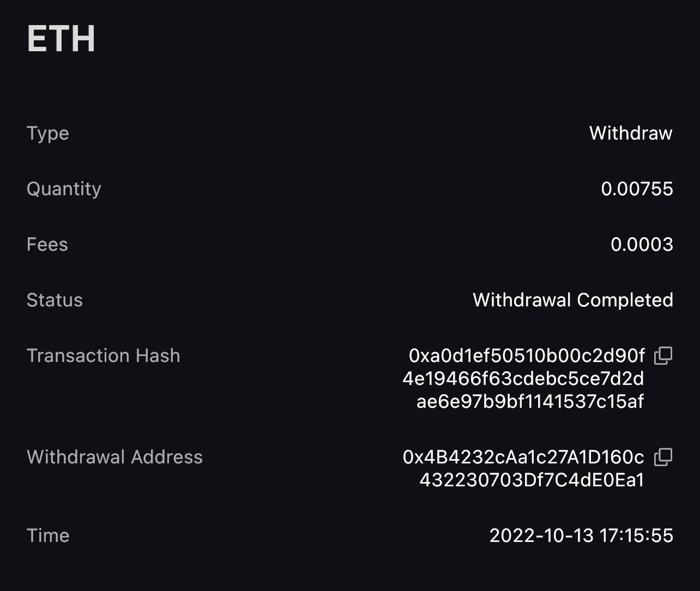Click the Transaction Hash label
The height and width of the screenshot is (591, 700).
(104, 355)
